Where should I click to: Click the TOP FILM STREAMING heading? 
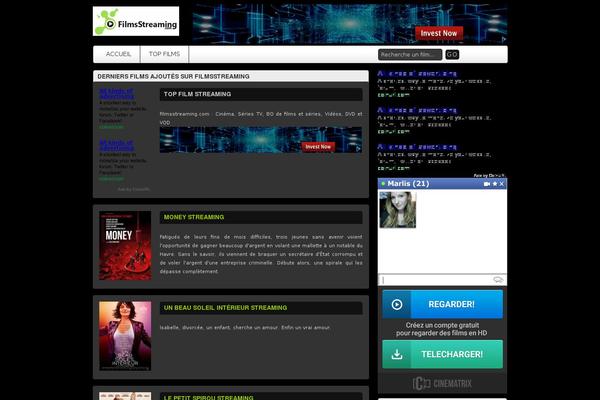197,94
